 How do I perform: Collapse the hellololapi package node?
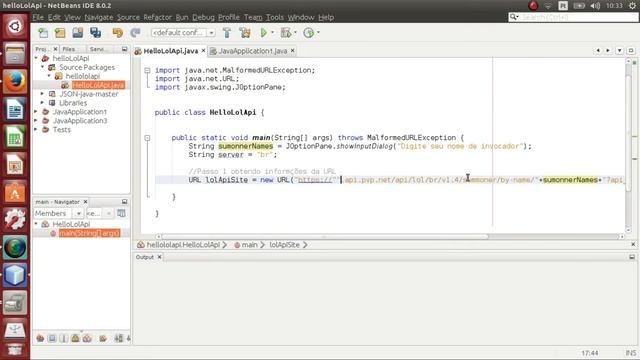[49, 76]
